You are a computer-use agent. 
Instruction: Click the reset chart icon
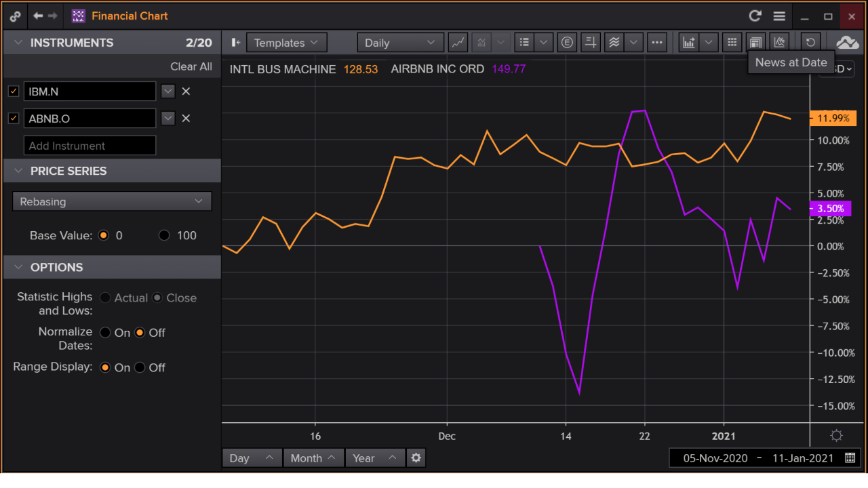[x=810, y=43]
